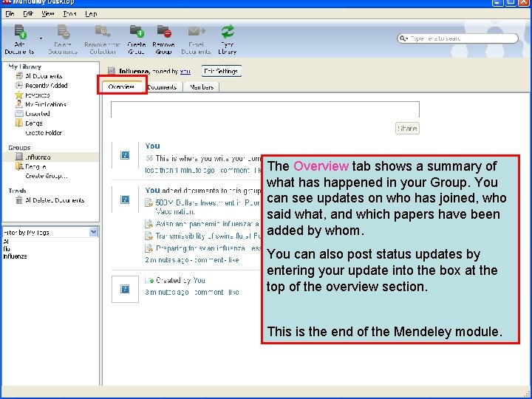Select the Unsorted collection
This screenshot has height=399, width=532.
(x=38, y=114)
